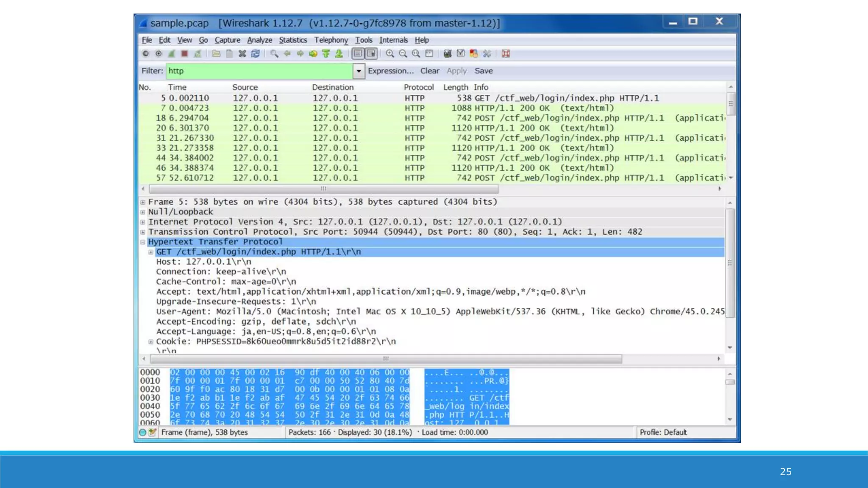Open the Analyze menu
The width and height of the screenshot is (868, 488).
click(259, 40)
